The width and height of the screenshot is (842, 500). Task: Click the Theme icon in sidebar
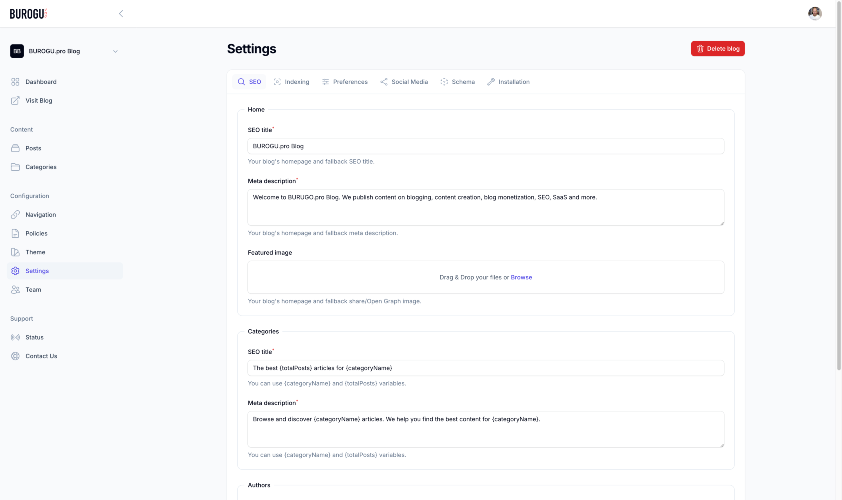tap(15, 252)
